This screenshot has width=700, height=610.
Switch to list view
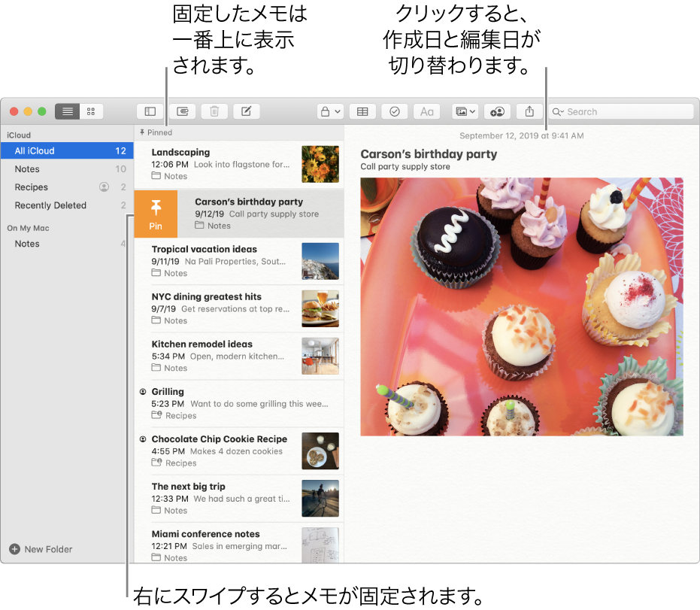(x=68, y=111)
